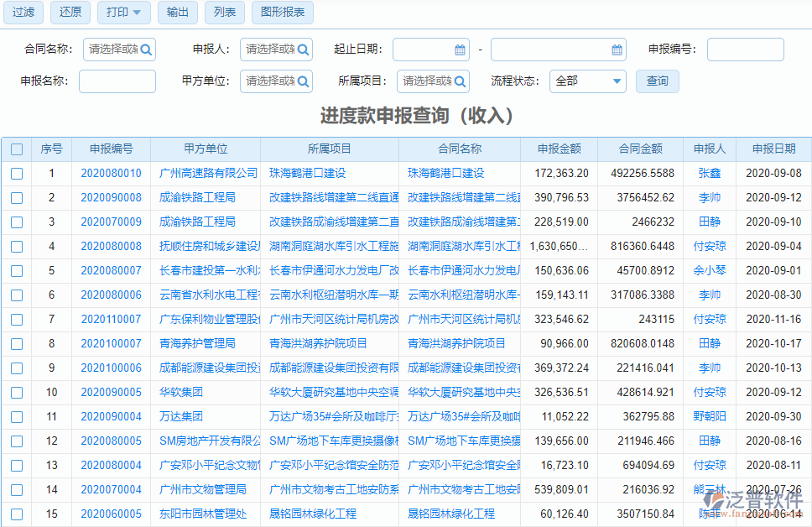Check the checkbox for row 7 广东保利物业
The width and height of the screenshot is (812, 527).
[x=17, y=319]
